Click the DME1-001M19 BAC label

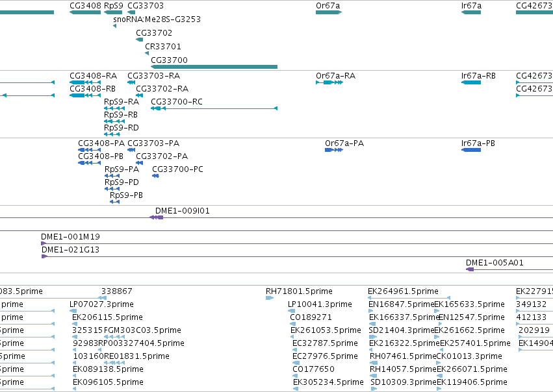[x=71, y=237]
